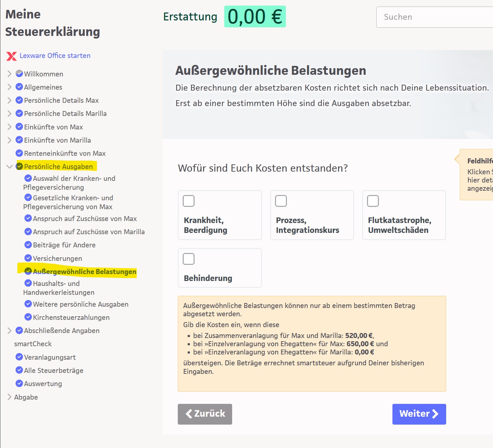The width and height of the screenshot is (493, 448).
Task: Click the Lexware Office red X icon
Action: [12, 56]
